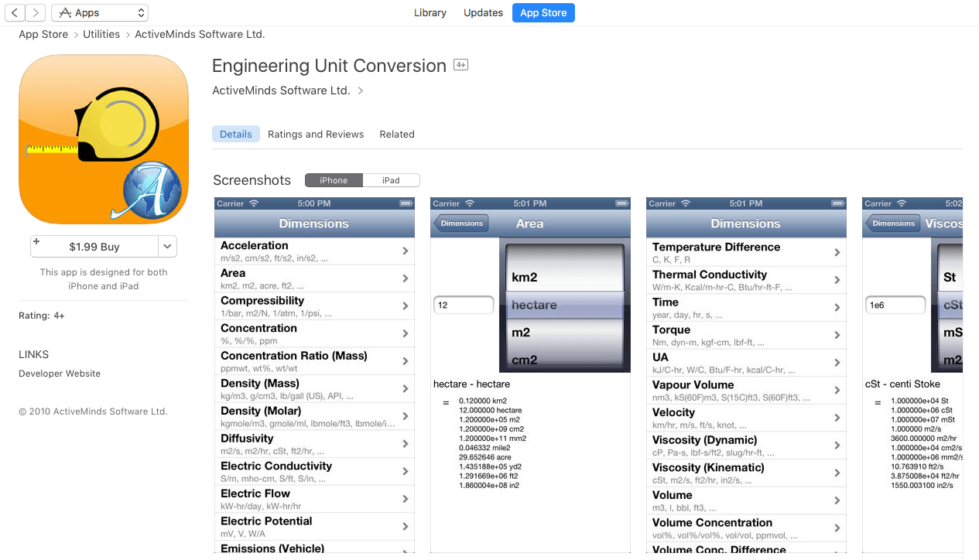This screenshot has height=560, width=979.
Task: Click the Electric Potential row
Action: 314,527
